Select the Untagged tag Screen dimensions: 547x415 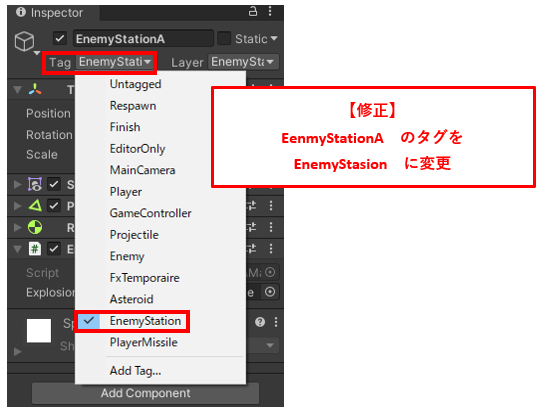[160, 84]
